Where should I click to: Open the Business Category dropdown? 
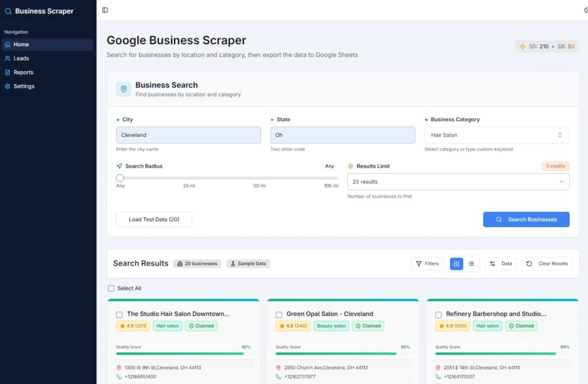497,135
